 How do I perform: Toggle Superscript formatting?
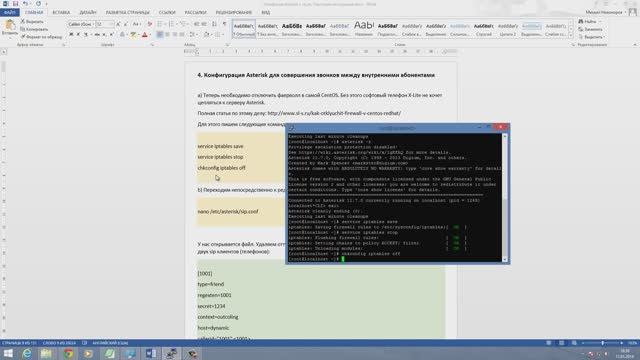(x=111, y=35)
